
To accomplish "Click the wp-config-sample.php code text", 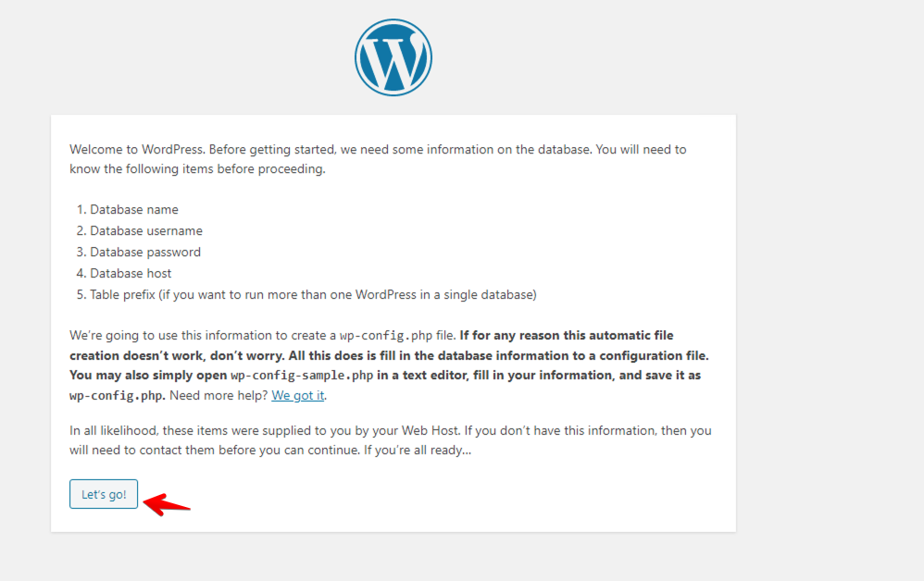I will point(302,375).
